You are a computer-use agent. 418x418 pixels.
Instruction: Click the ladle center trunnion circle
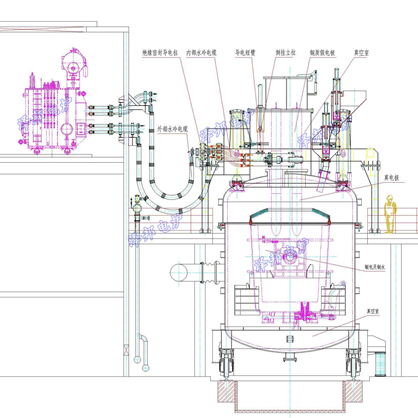click(x=289, y=257)
